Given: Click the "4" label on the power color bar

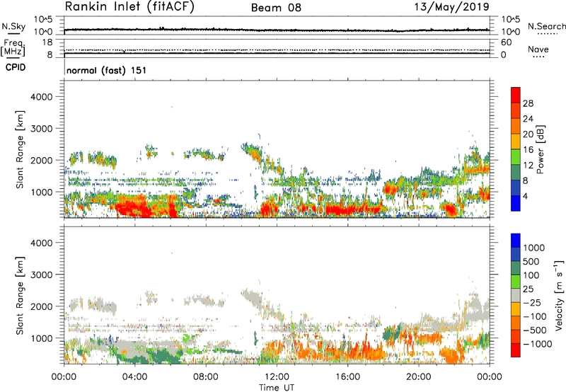Looking at the screenshot, I should coord(525,196).
